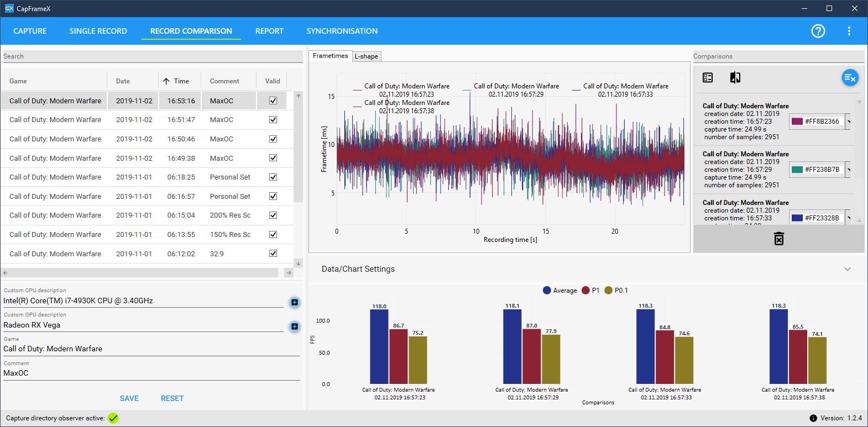Click the #FF23328B blue color swatch

click(x=797, y=218)
